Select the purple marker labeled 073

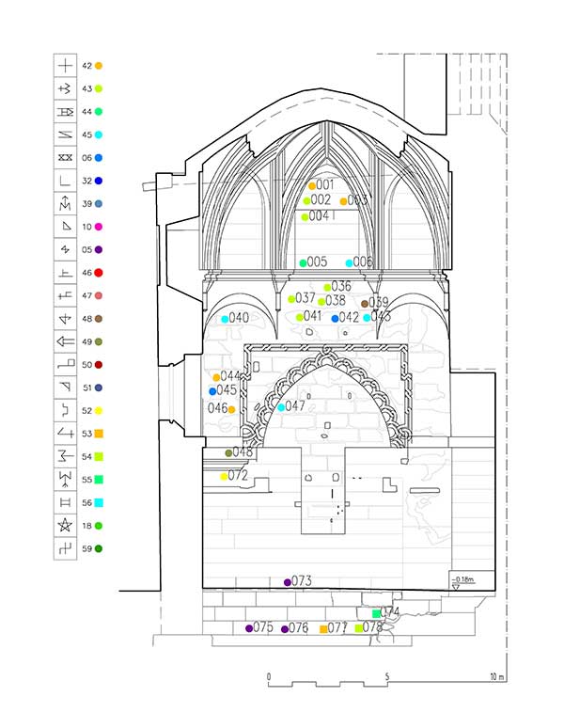click(x=287, y=582)
